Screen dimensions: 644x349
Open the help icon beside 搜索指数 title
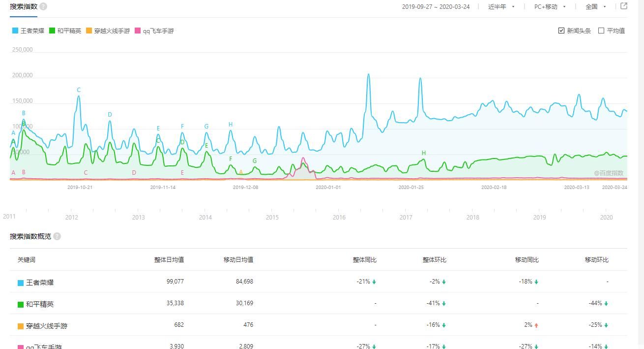(x=43, y=6)
